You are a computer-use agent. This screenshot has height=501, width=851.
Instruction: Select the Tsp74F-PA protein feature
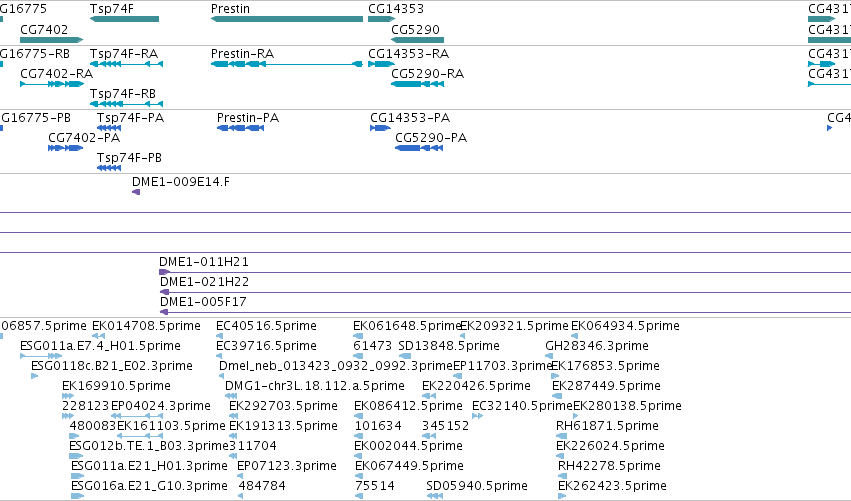click(109, 128)
